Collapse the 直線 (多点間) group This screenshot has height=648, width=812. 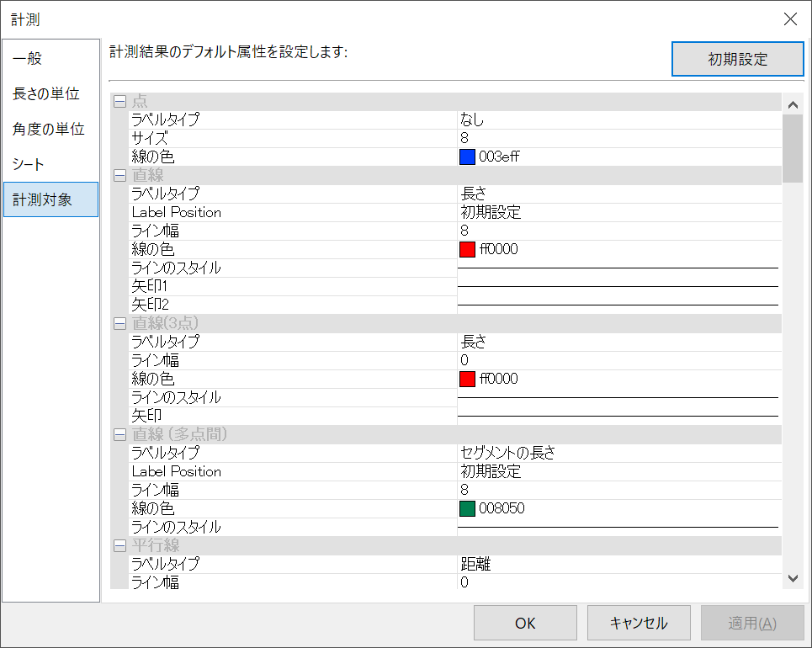[119, 434]
